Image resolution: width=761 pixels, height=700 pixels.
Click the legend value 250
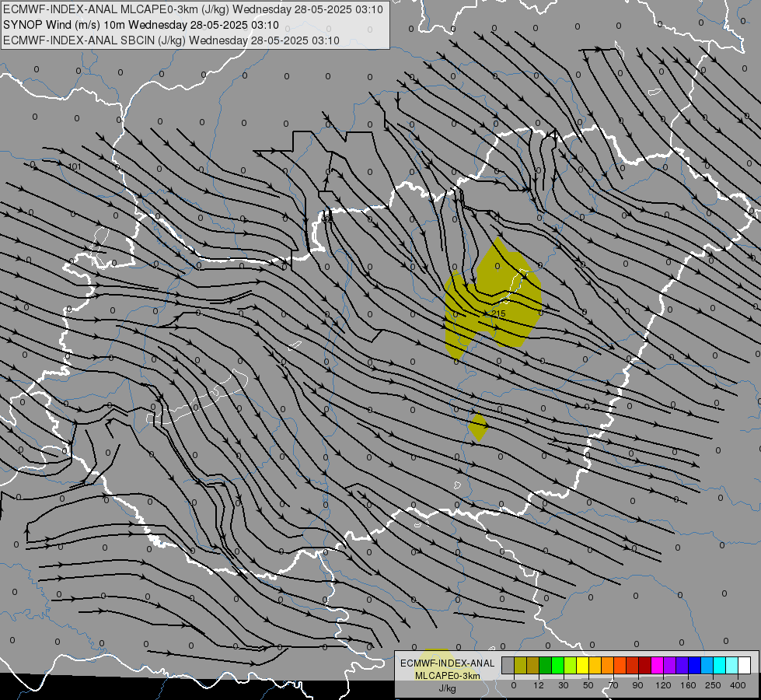[x=713, y=685]
